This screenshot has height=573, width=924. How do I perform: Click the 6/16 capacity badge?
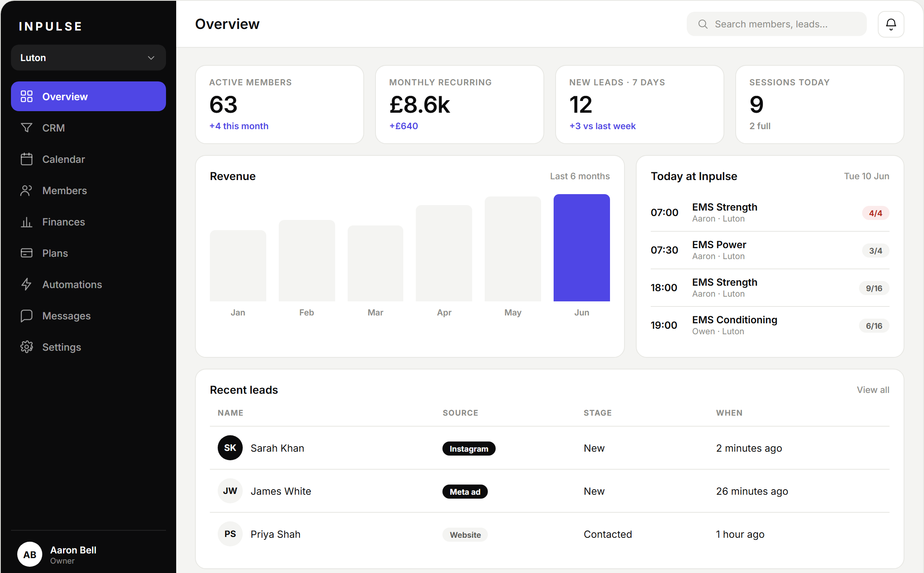[x=874, y=326]
